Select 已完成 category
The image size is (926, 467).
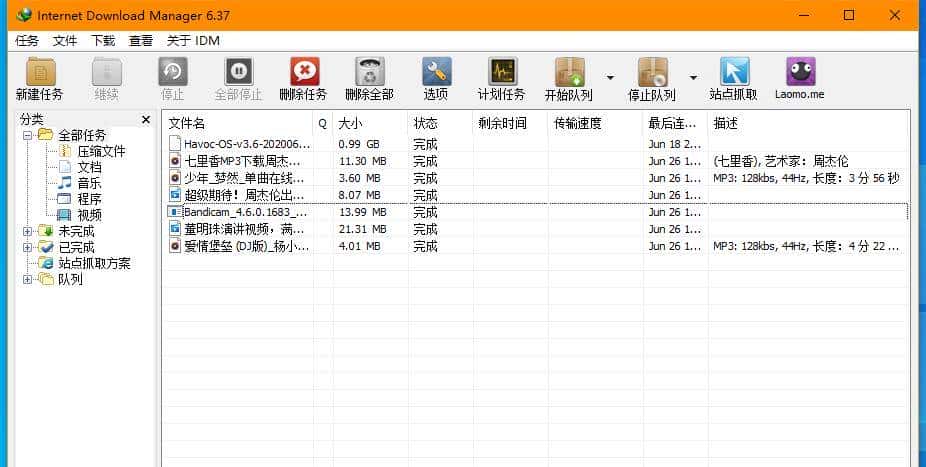point(76,247)
